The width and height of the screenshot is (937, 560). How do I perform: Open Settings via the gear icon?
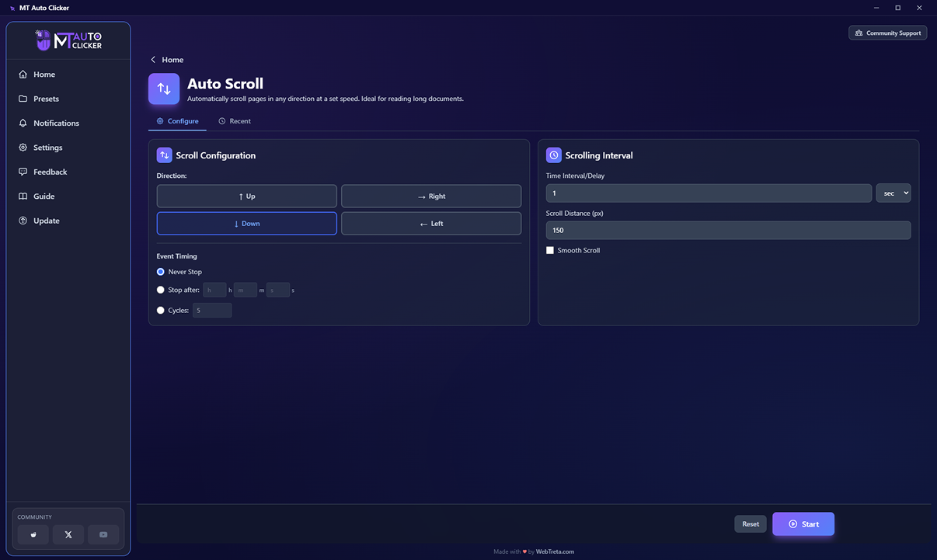pyautogui.click(x=23, y=148)
